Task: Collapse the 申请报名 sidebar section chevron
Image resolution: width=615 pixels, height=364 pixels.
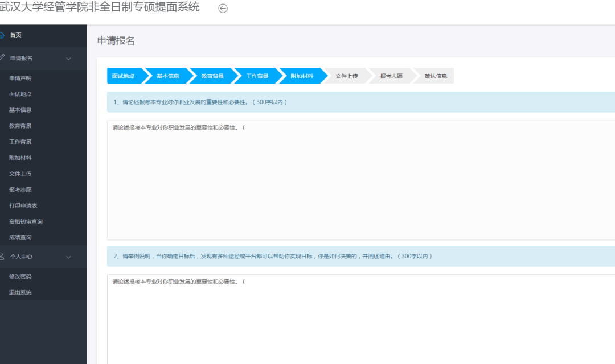Action: coord(69,59)
